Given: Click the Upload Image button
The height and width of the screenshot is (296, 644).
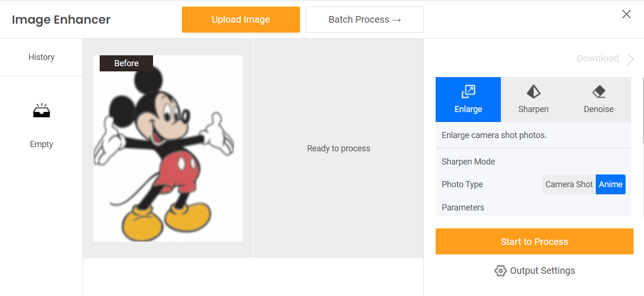Looking at the screenshot, I should 241,19.
